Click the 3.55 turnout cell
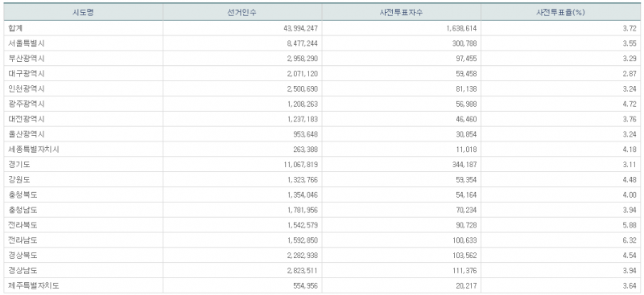This screenshot has width=644, height=295. [630, 43]
